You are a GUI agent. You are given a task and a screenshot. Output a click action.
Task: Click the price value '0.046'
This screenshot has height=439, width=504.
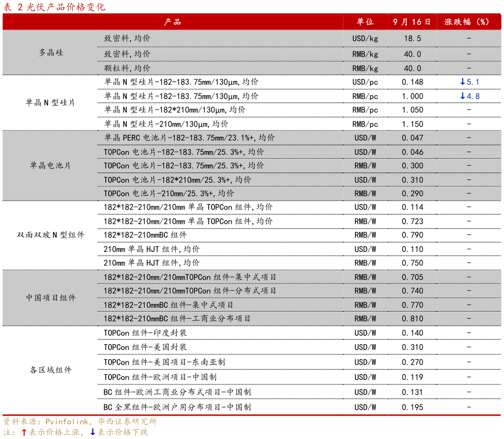click(x=413, y=152)
